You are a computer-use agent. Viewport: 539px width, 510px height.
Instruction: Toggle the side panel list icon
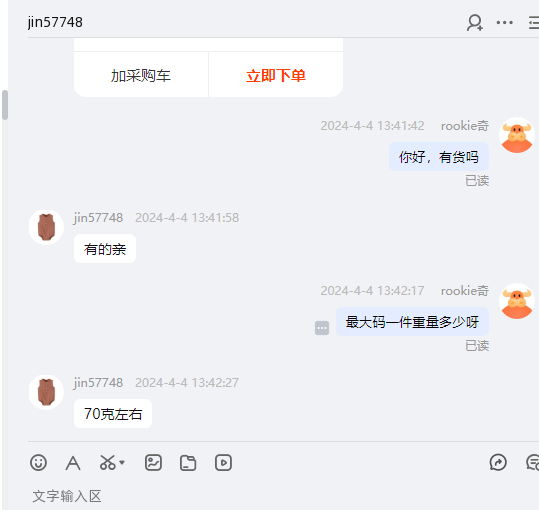click(x=534, y=23)
